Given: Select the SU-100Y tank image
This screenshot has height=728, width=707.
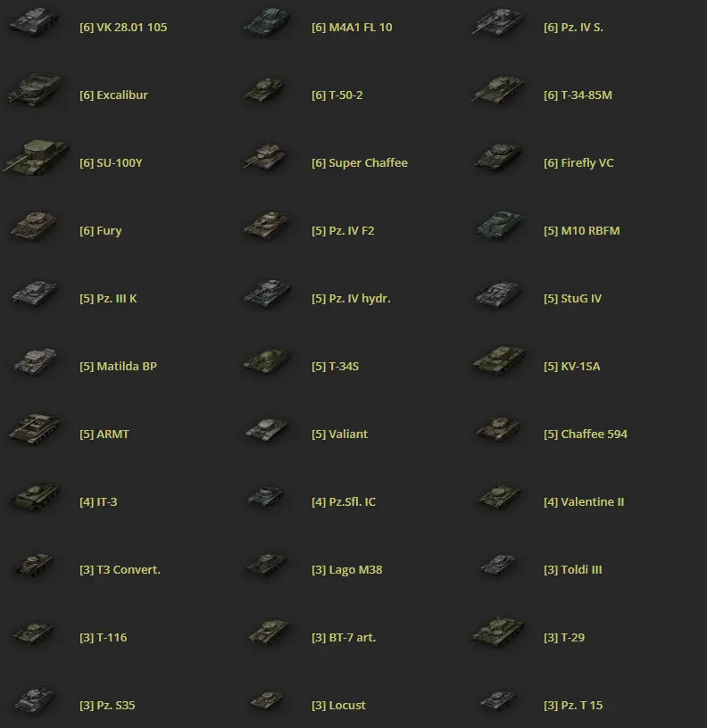Looking at the screenshot, I should coord(36,158).
